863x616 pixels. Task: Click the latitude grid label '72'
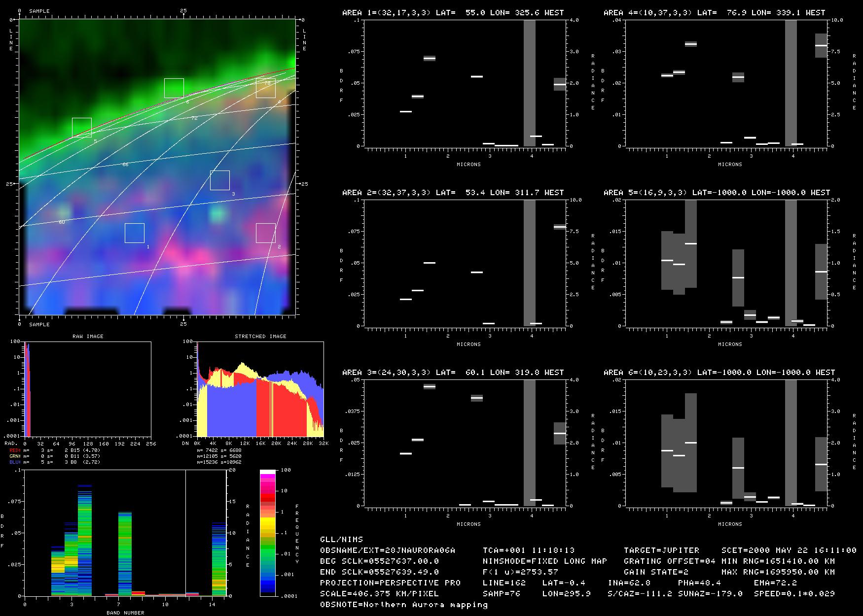point(194,118)
